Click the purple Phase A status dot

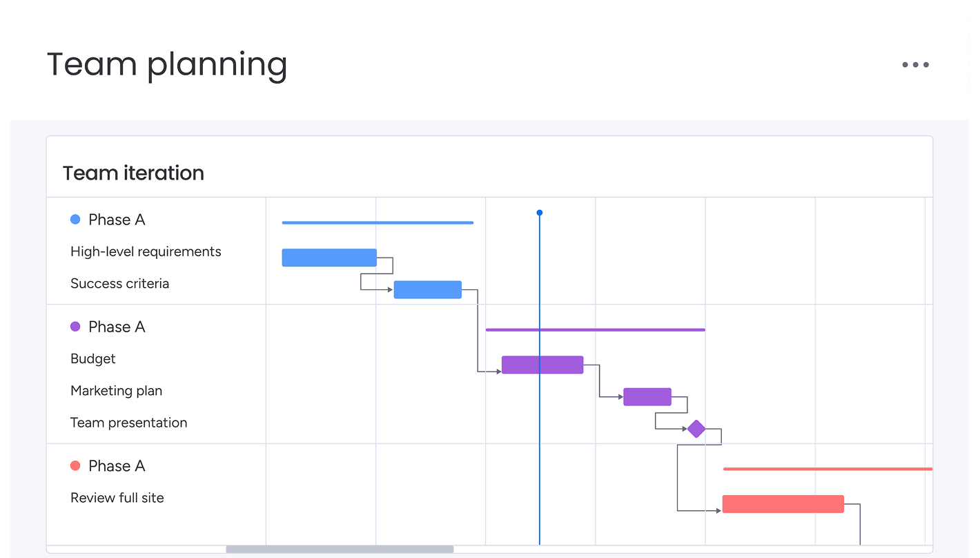point(75,326)
